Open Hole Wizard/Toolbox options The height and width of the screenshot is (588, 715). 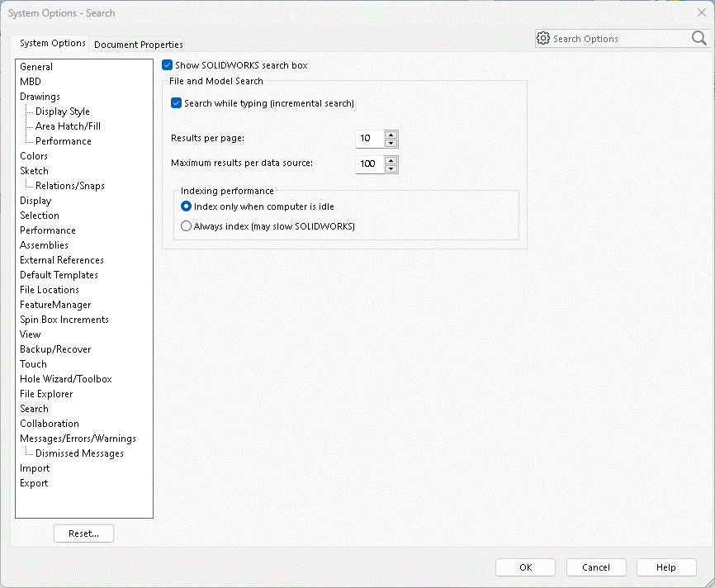66,379
